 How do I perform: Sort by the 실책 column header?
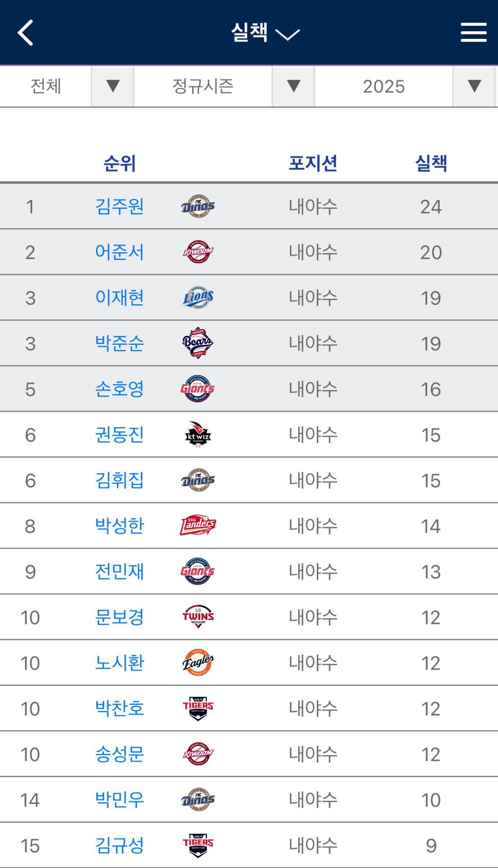(431, 163)
